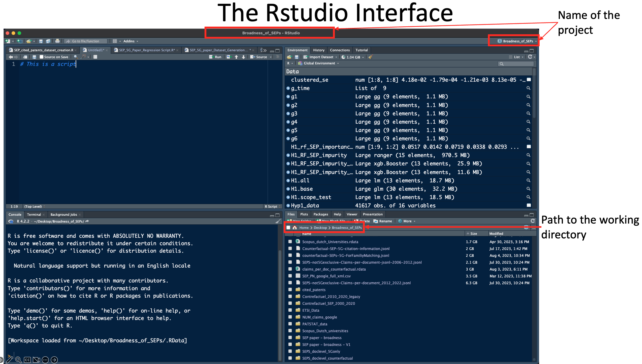Click the compile report notebook icon
This screenshot has height=364, width=642.
[95, 57]
